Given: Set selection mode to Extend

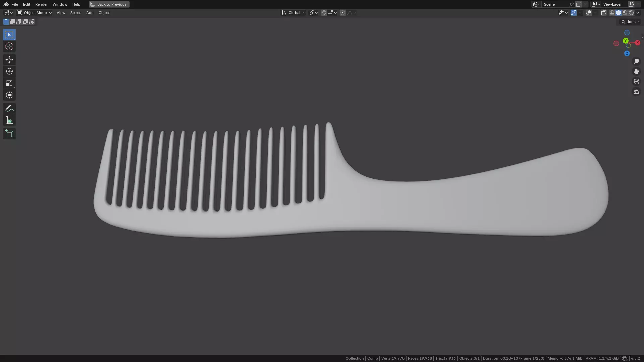Looking at the screenshot, I should point(12,22).
